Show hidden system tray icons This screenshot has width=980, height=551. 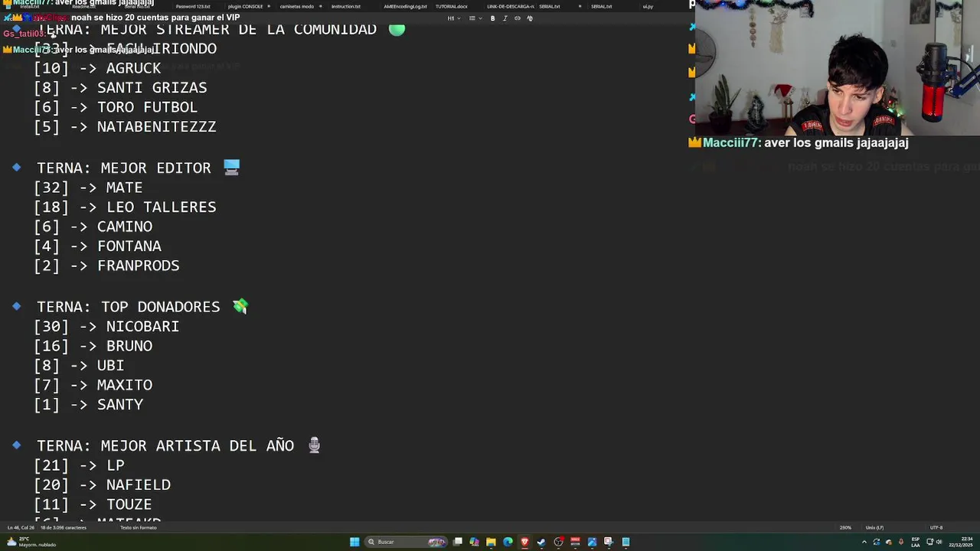864,542
